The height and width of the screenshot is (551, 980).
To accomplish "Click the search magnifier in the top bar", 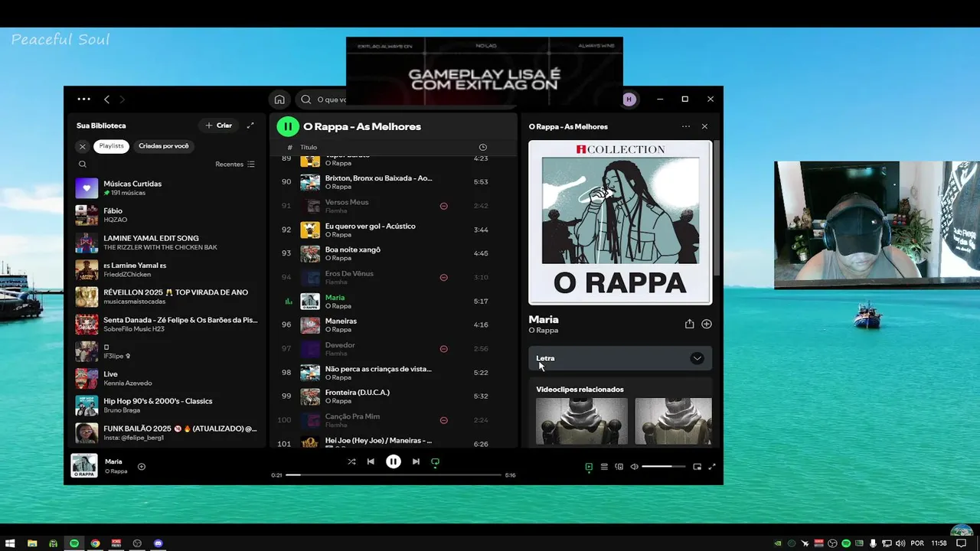I will tap(306, 99).
